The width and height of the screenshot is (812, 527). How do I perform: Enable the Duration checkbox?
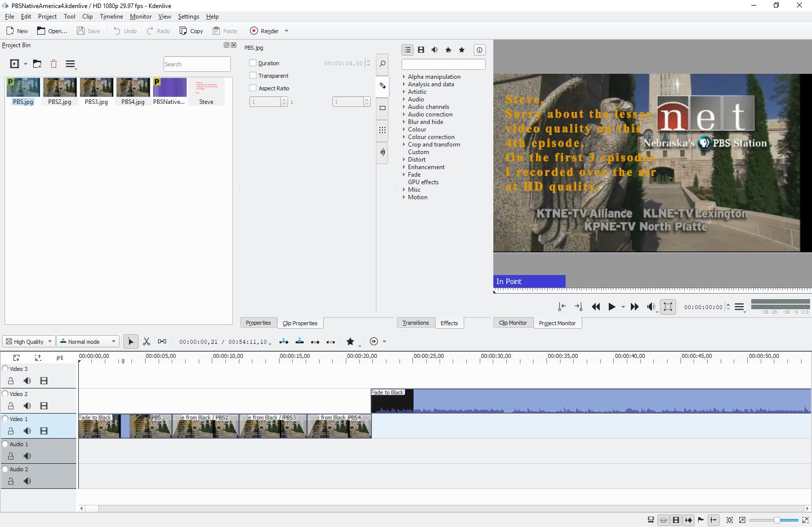point(253,63)
